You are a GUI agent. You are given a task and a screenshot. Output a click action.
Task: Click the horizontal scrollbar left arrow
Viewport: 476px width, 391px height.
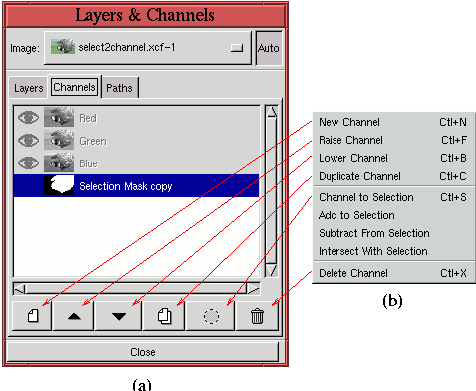(x=19, y=289)
